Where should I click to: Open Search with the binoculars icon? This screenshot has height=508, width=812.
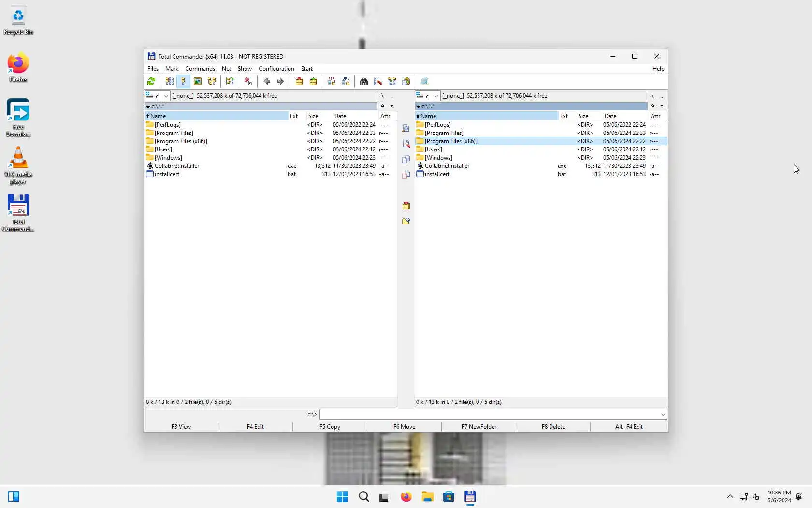pyautogui.click(x=364, y=81)
